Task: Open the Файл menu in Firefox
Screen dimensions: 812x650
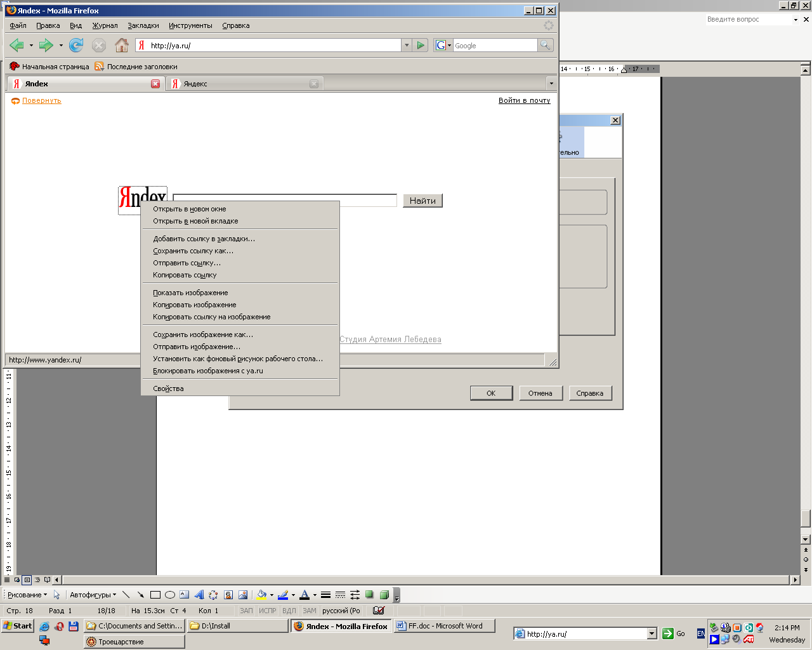Action: [18, 25]
